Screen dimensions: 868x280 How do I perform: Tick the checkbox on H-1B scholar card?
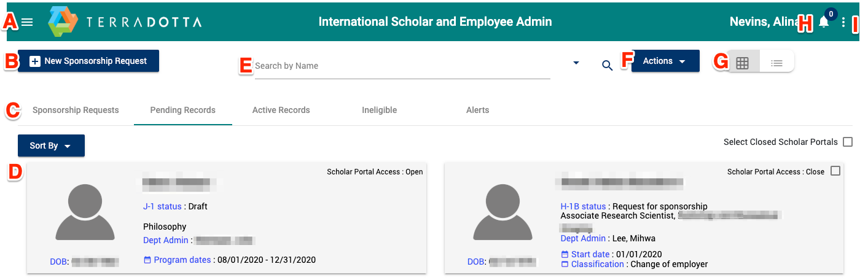click(x=835, y=171)
